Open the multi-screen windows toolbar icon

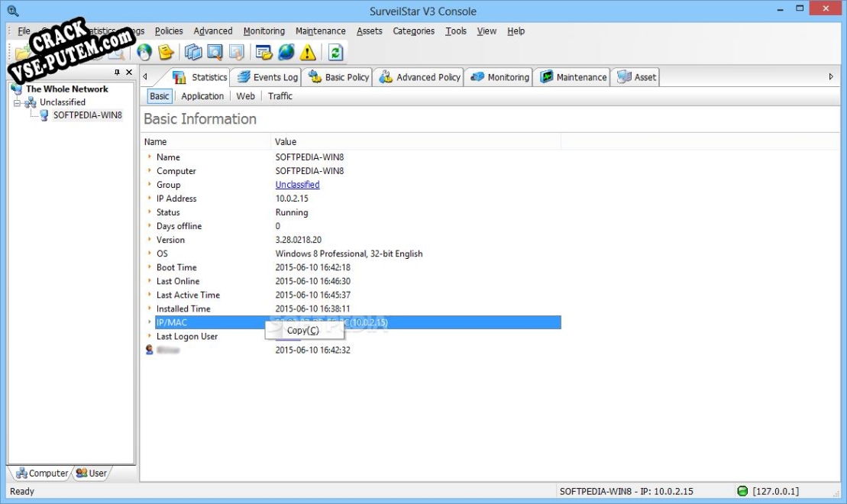tap(192, 53)
